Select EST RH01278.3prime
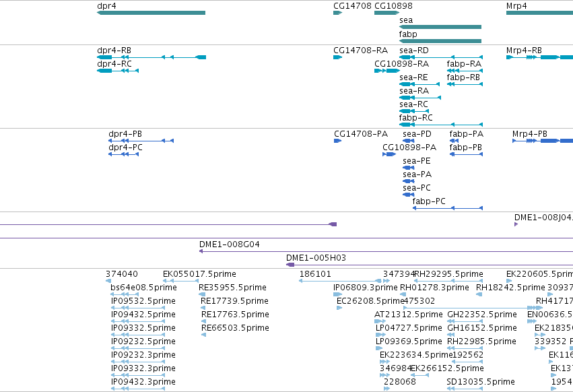This screenshot has height=392, width=573. point(403,294)
